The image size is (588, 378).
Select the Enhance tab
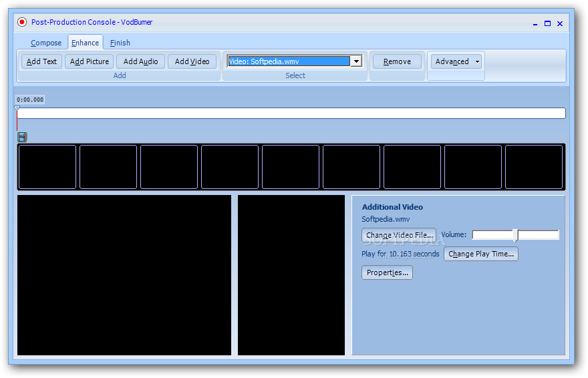(85, 43)
